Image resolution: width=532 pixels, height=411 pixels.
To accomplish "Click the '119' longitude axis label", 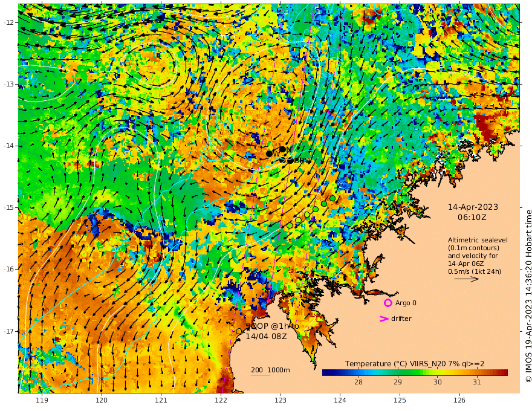I will coord(42,400).
